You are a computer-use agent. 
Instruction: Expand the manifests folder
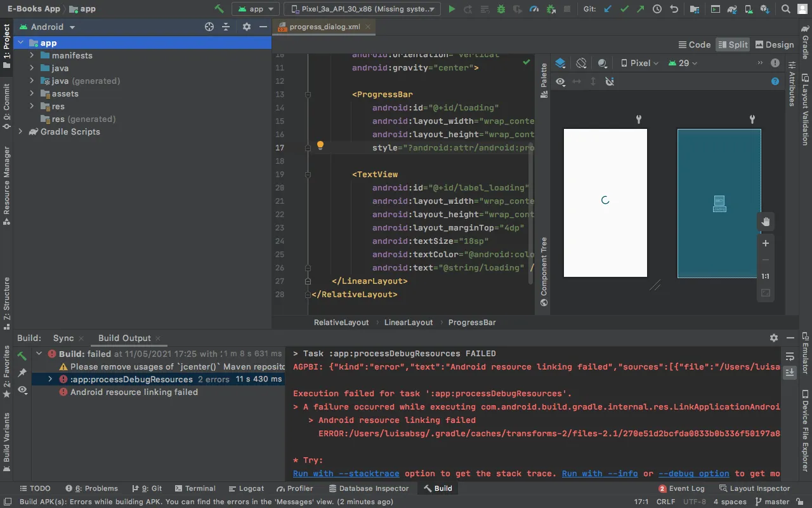[x=32, y=55]
